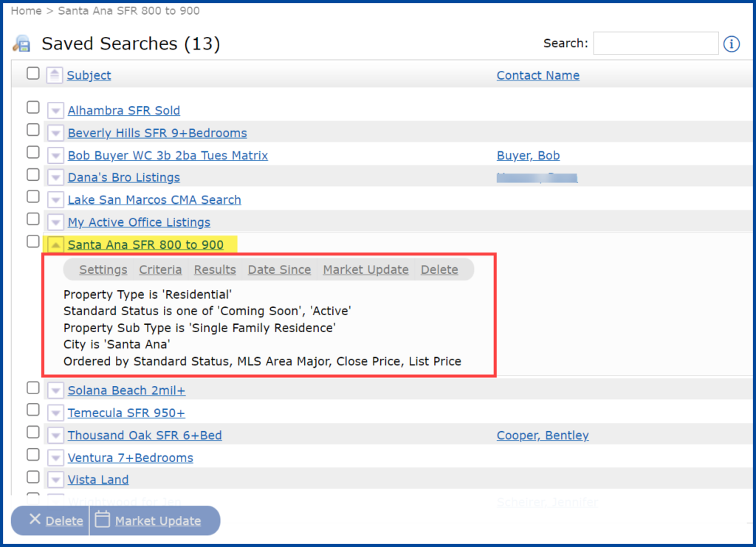Click the binoculars icon next to Saved Searches title

click(22, 44)
